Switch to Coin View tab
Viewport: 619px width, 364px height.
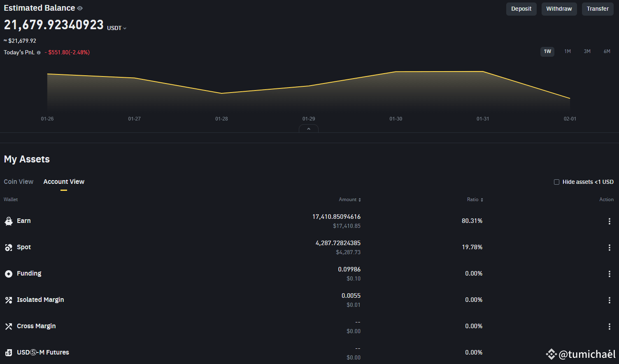coord(19,181)
